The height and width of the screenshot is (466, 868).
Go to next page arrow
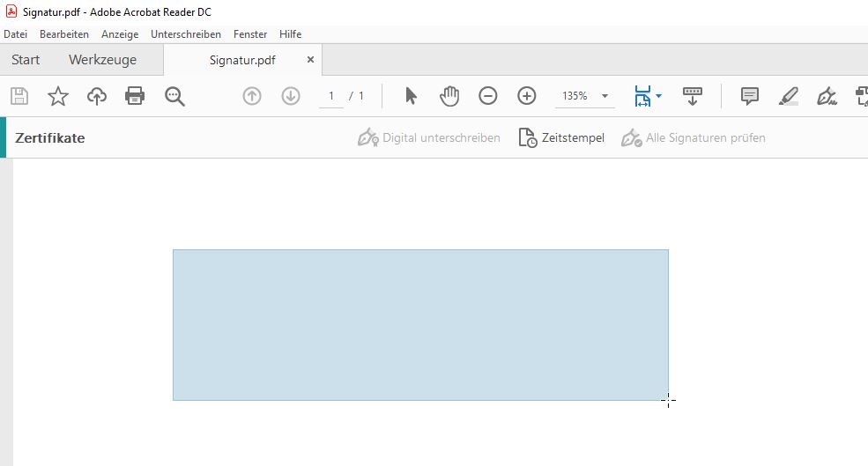[291, 96]
